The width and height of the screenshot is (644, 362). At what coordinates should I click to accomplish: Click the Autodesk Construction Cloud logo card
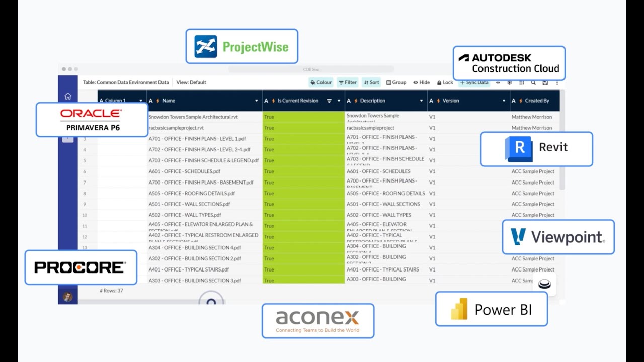pos(509,63)
